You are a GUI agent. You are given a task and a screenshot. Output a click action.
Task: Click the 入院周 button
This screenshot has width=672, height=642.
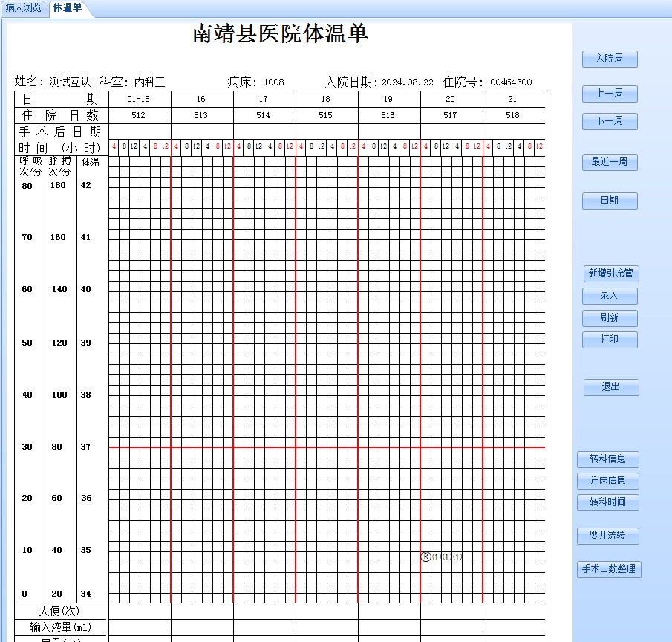610,59
